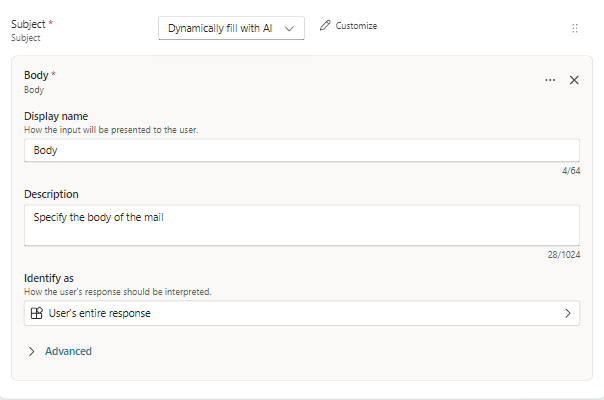
Task: Open the User's entire response selector
Action: tap(300, 313)
